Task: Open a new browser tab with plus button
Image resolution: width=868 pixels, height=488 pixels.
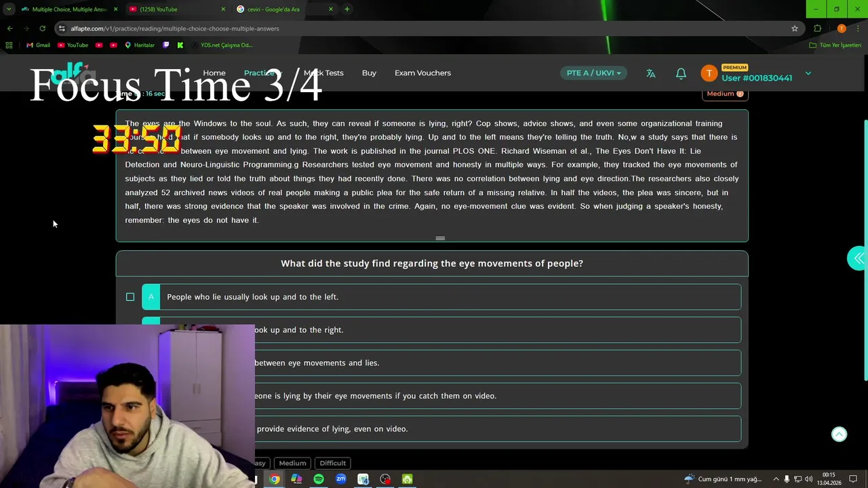Action: [x=347, y=9]
